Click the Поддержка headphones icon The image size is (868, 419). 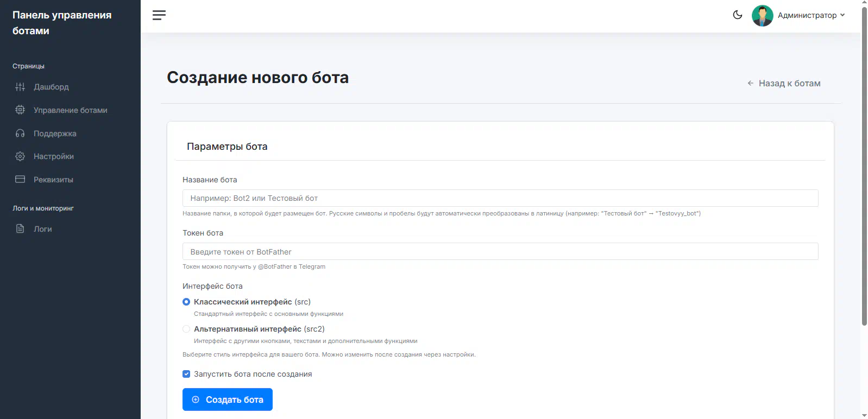(20, 134)
